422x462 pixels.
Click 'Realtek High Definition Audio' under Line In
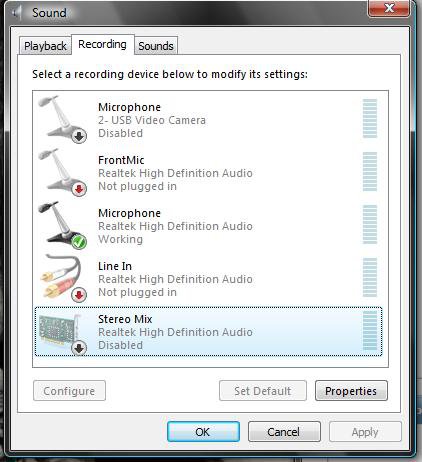pyautogui.click(x=175, y=279)
